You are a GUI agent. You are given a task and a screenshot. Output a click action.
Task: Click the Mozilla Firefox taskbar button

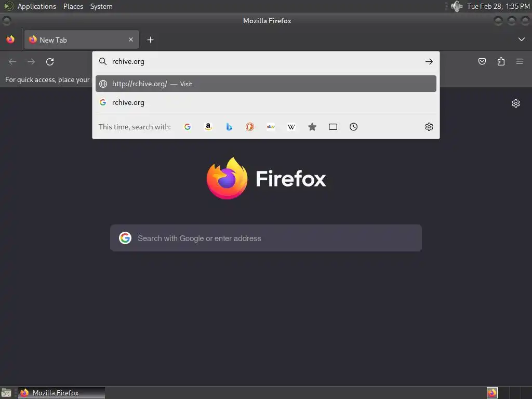coord(61,393)
